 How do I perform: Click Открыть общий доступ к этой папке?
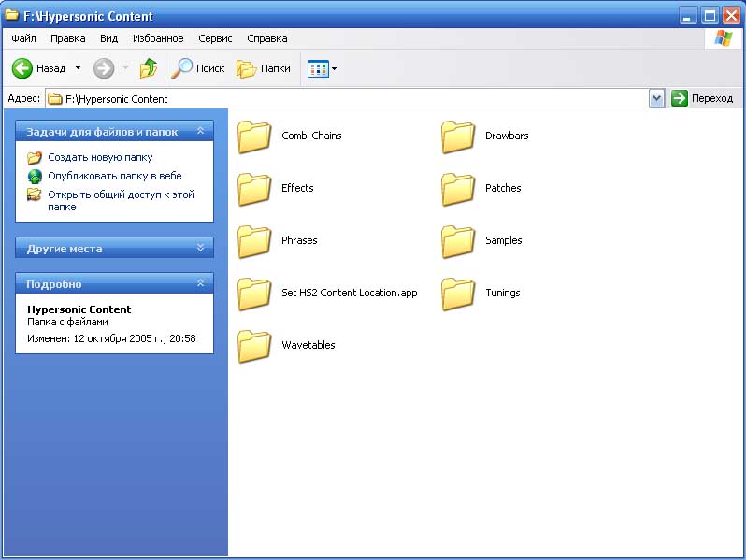[x=121, y=200]
